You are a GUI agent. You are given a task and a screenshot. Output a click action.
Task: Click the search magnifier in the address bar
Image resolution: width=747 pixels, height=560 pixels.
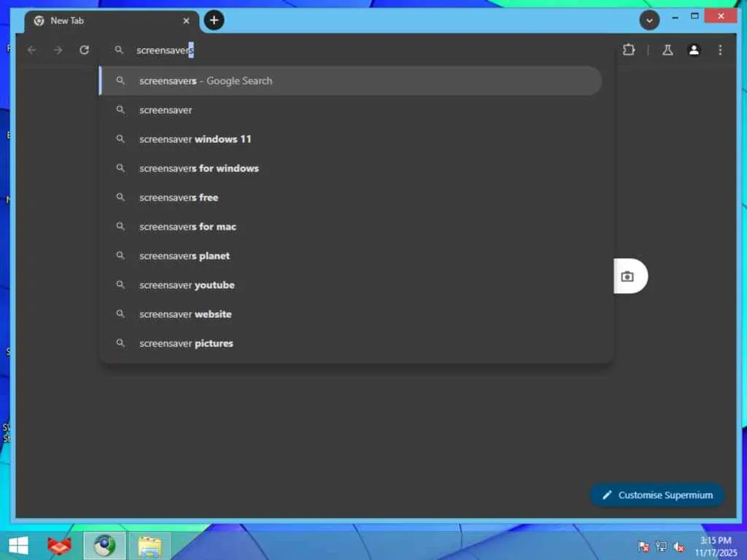(x=119, y=50)
